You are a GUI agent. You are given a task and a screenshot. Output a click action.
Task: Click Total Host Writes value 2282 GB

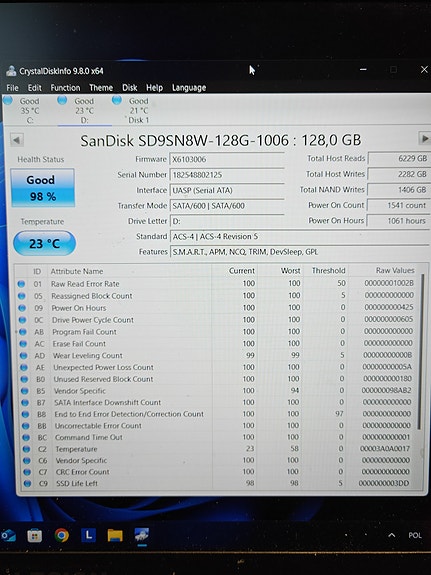point(399,174)
